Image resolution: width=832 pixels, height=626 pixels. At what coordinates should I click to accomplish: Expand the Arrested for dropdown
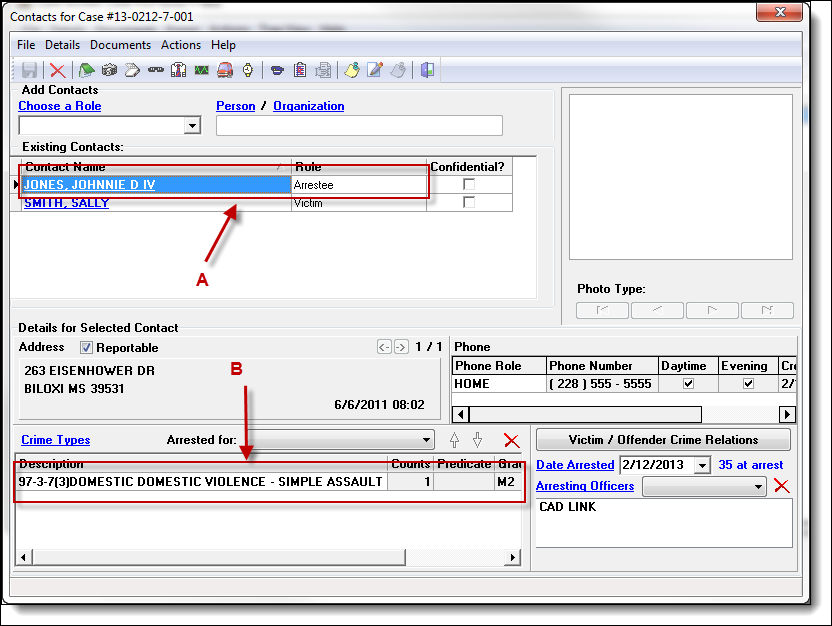point(427,440)
